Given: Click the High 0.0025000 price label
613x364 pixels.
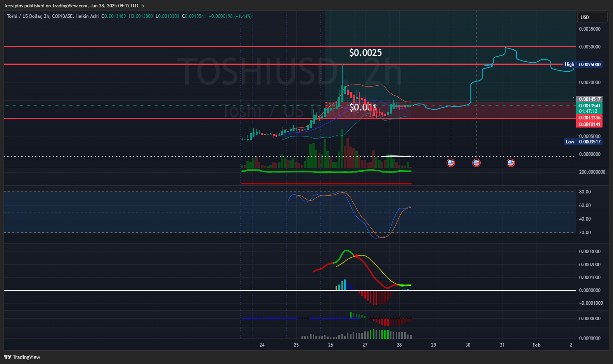Looking at the screenshot, I should tap(583, 64).
